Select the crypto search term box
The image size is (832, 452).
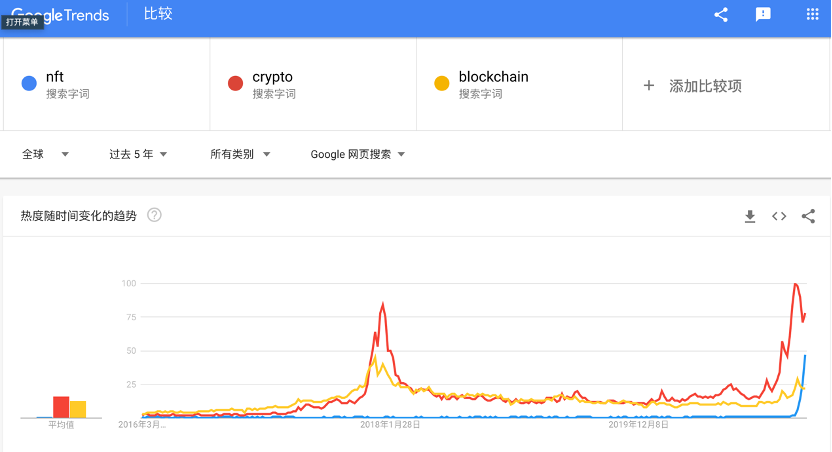[313, 84]
